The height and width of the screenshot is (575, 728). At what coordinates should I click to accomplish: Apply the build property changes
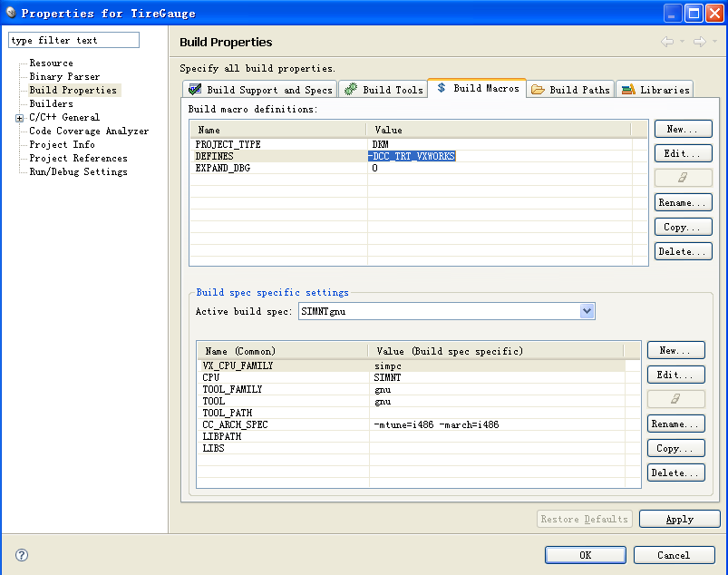680,519
